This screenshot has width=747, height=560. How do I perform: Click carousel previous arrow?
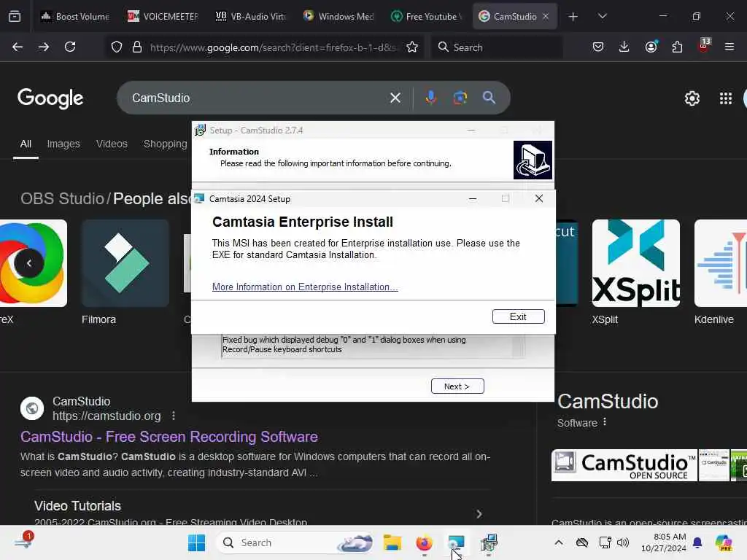click(29, 262)
